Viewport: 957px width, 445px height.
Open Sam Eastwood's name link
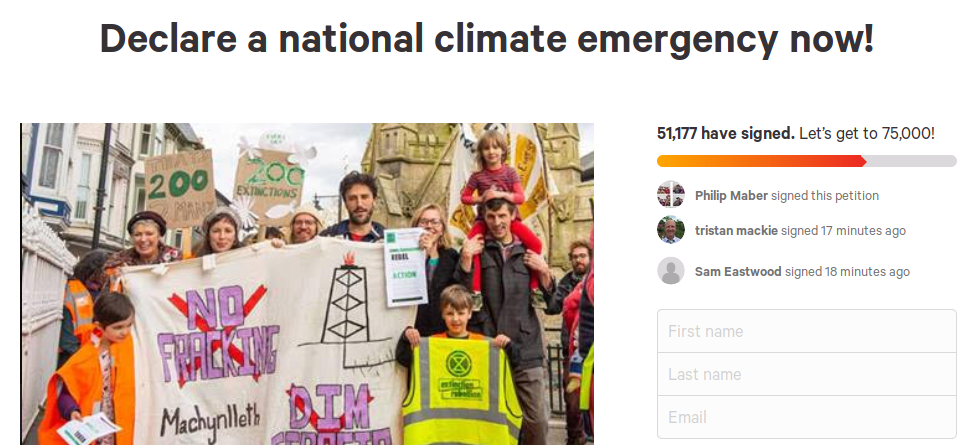[738, 272]
